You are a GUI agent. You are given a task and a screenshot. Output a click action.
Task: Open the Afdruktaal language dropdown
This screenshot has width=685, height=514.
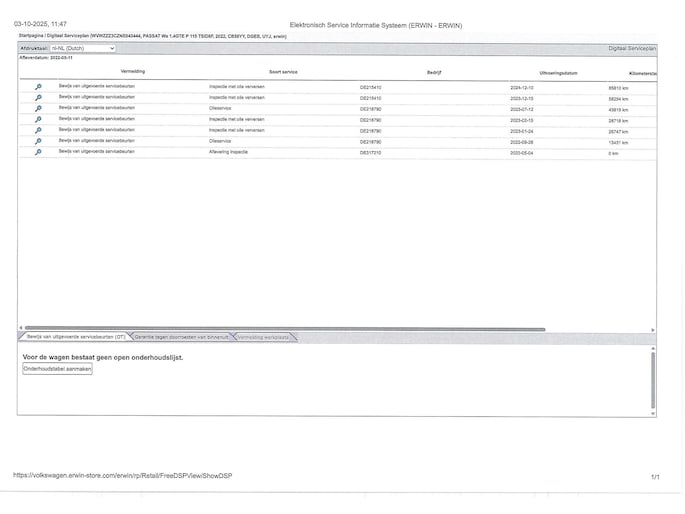point(83,47)
